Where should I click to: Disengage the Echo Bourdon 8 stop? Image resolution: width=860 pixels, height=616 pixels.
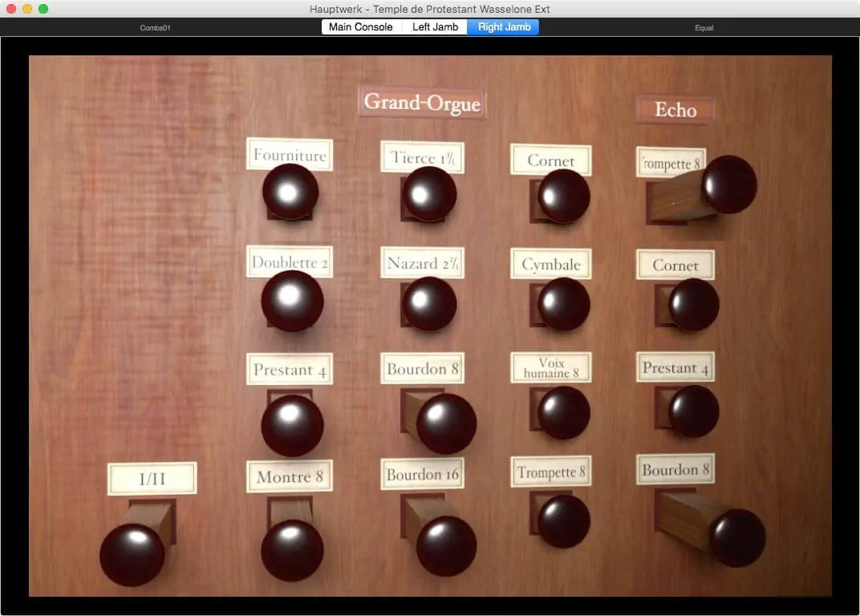pos(736,537)
